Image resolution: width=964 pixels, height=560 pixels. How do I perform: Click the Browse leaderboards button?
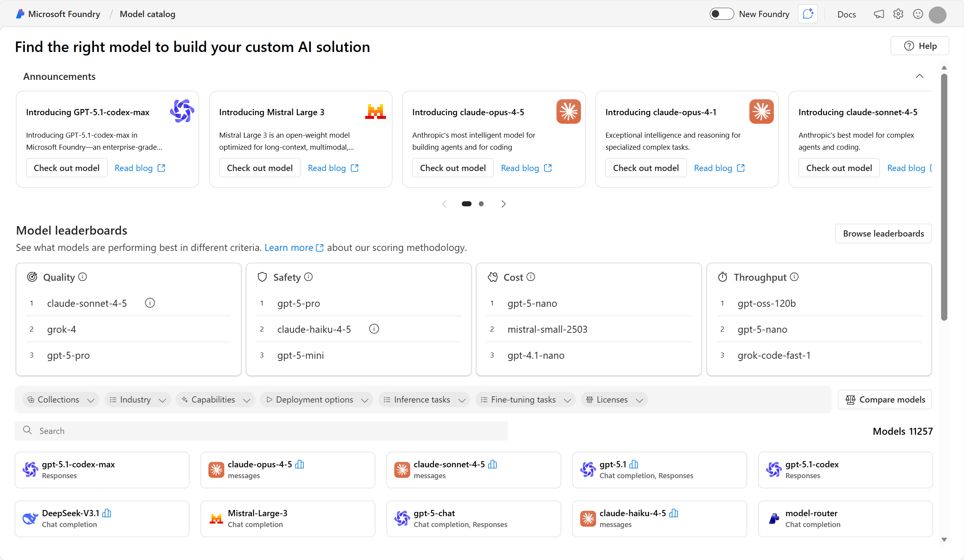click(883, 233)
